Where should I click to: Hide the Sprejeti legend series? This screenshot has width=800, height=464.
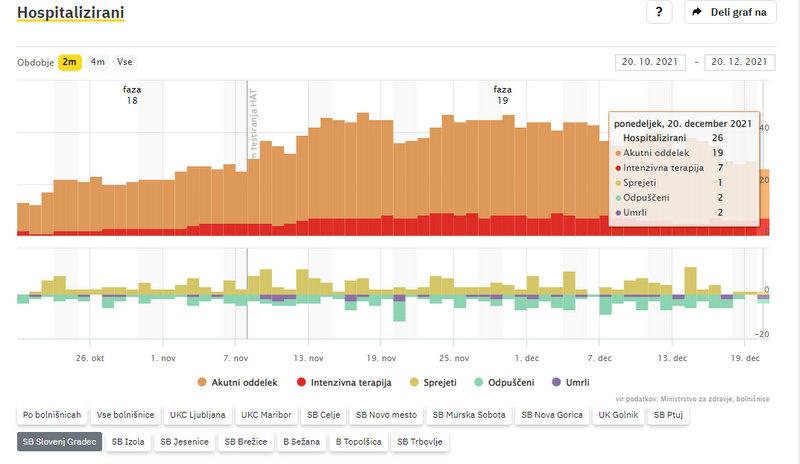coord(430,383)
